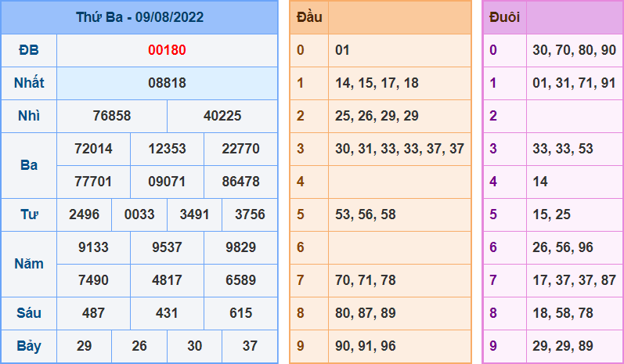Click the Năm prize number 4817

tap(167, 280)
